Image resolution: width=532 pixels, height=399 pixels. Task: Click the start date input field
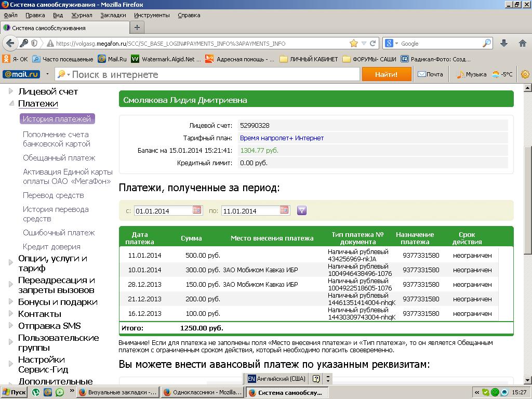click(x=163, y=211)
